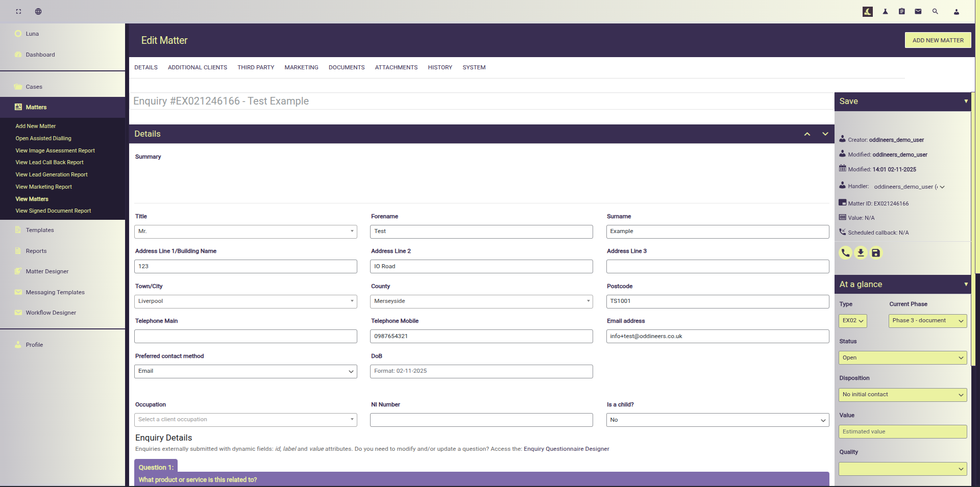
Task: Click the Telephone Main input field
Action: (246, 337)
